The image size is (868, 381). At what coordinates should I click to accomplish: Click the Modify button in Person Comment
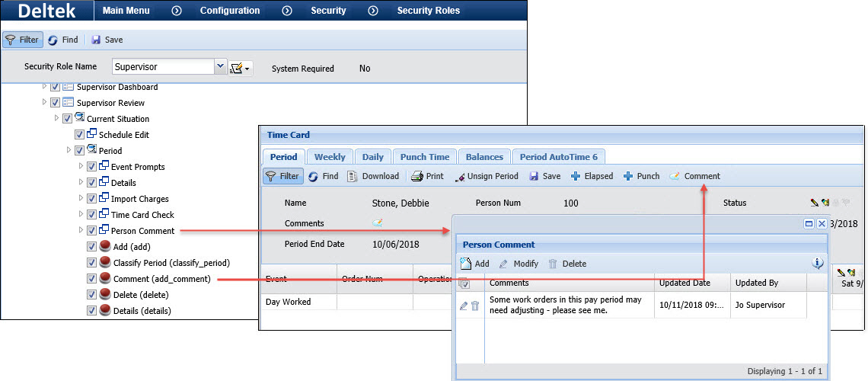pyautogui.click(x=519, y=264)
